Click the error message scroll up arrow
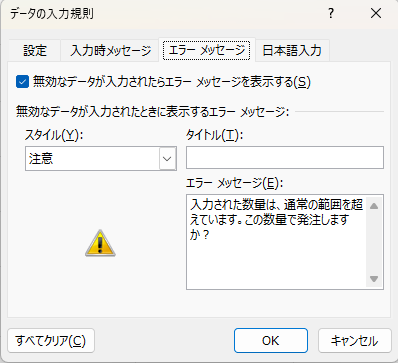 point(374,206)
